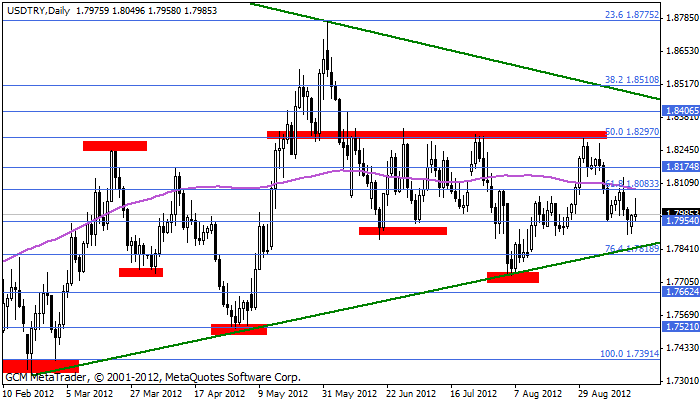The width and height of the screenshot is (700, 402).
Task: Click the 22 Jun 2012 date label
Action: [x=411, y=394]
